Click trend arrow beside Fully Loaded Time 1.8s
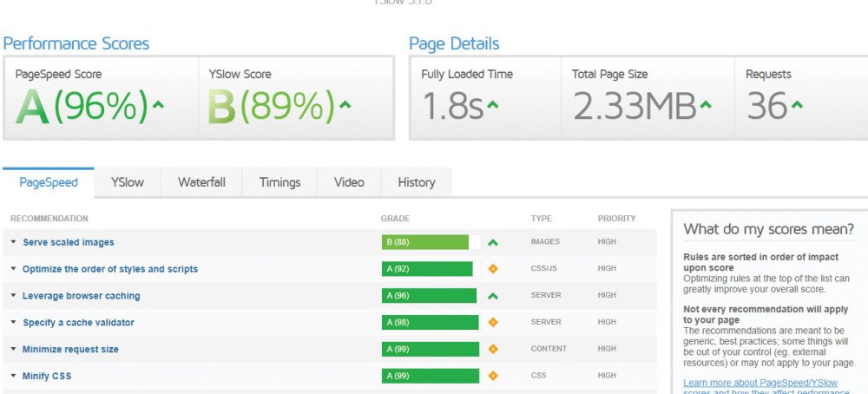The width and height of the screenshot is (868, 394). 493,103
